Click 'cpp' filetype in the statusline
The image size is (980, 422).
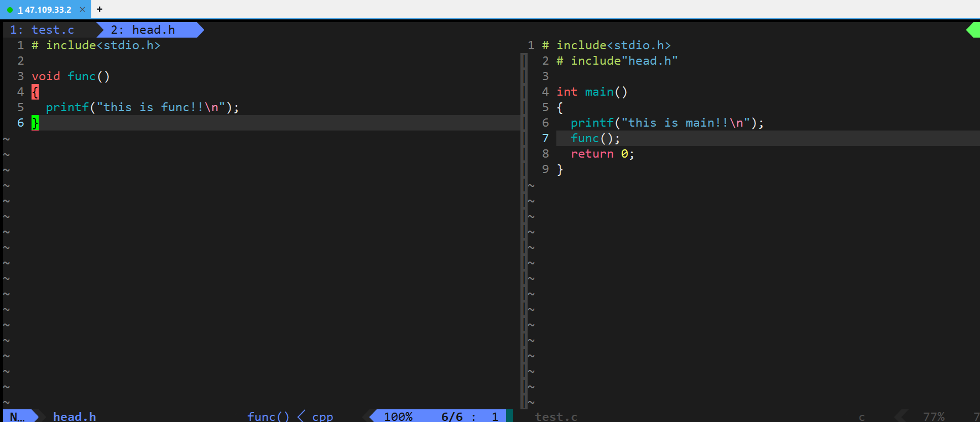point(322,416)
